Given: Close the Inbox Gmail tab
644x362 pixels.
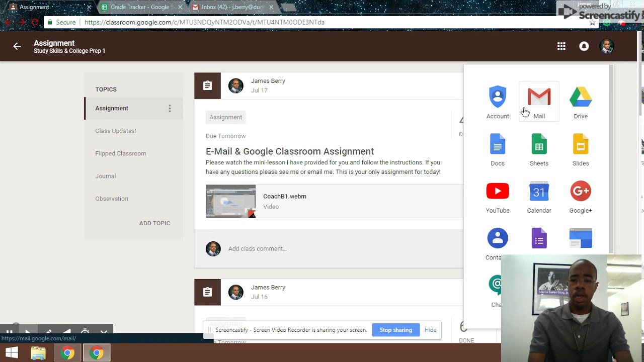Looking at the screenshot, I should tap(271, 7).
